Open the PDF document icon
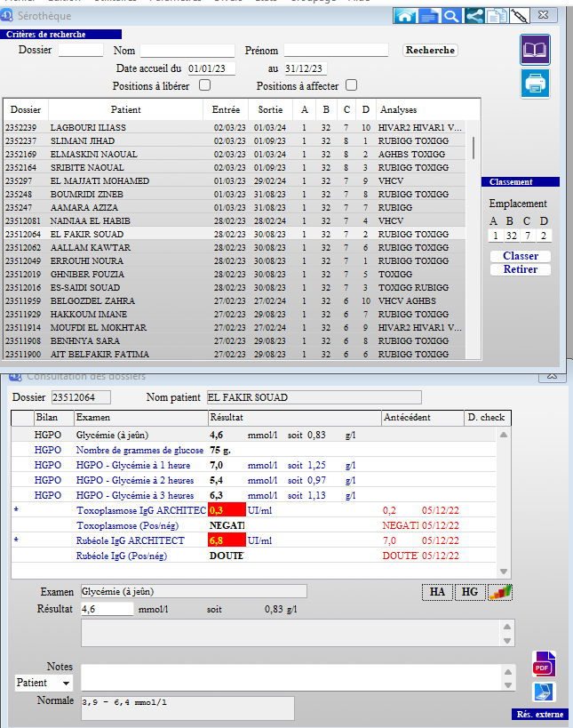The height and width of the screenshot is (728, 573). coord(543,662)
